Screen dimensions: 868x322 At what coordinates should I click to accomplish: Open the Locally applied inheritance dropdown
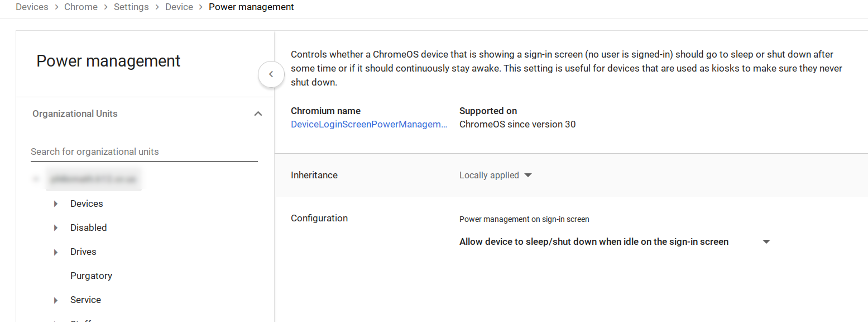495,175
